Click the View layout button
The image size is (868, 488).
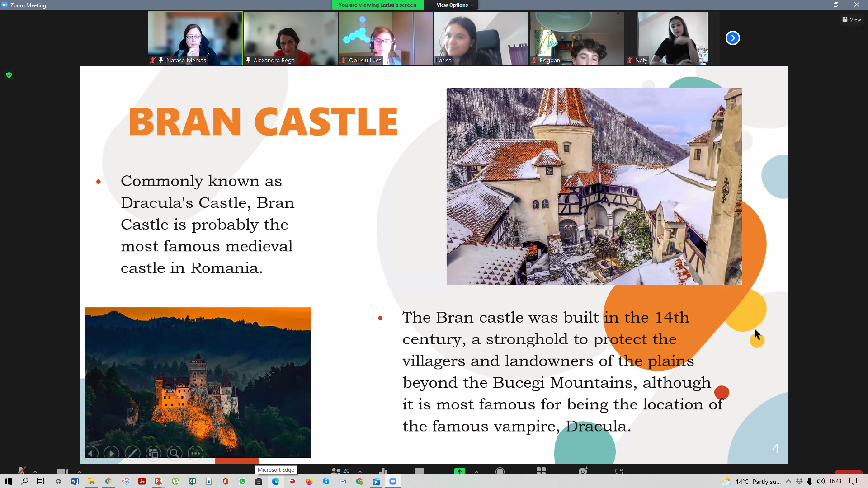(x=851, y=19)
